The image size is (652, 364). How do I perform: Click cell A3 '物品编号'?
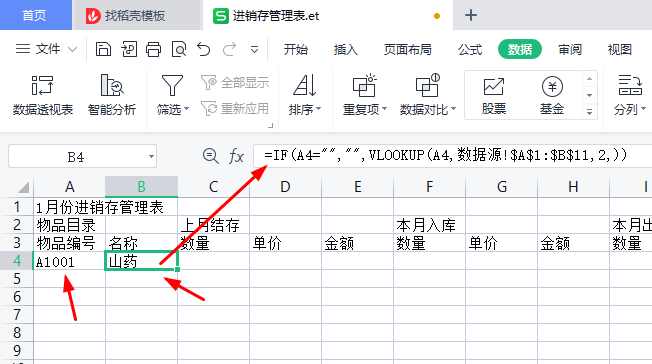click(69, 243)
